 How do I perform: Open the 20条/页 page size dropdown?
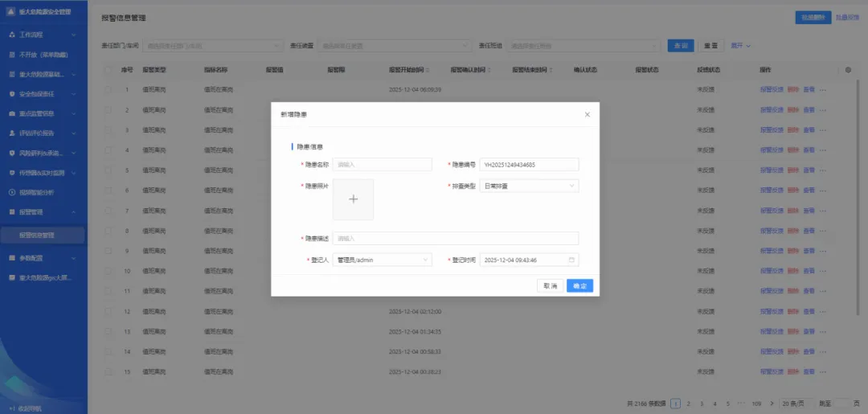coord(796,404)
